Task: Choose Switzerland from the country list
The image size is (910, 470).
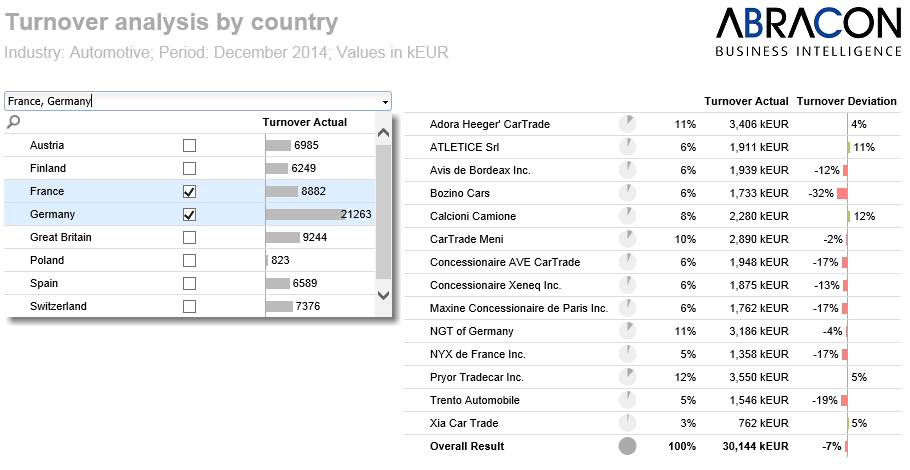Action: point(58,306)
